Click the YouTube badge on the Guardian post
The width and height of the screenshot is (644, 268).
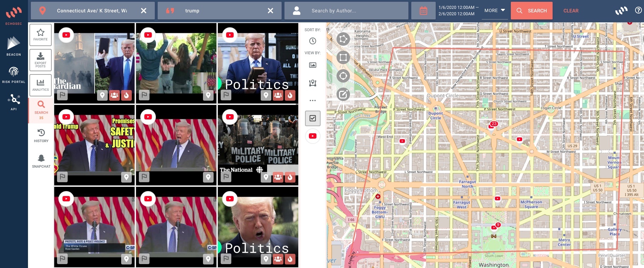[x=66, y=35]
